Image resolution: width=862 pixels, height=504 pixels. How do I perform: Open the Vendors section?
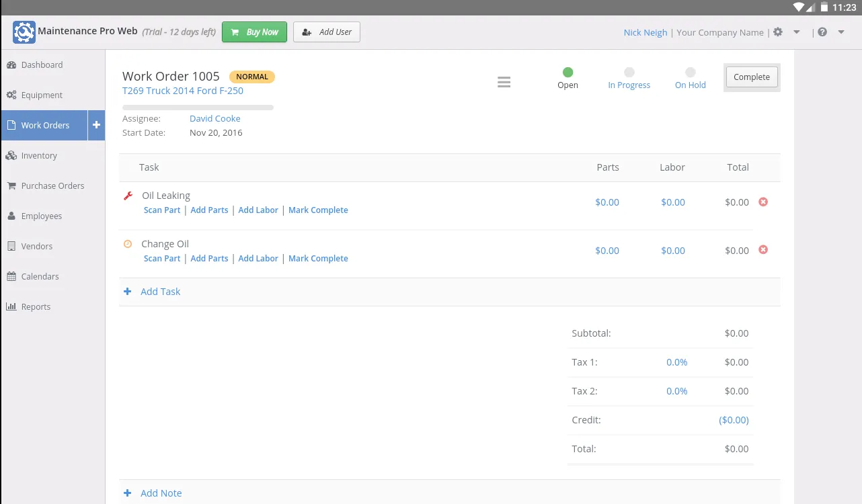point(36,246)
